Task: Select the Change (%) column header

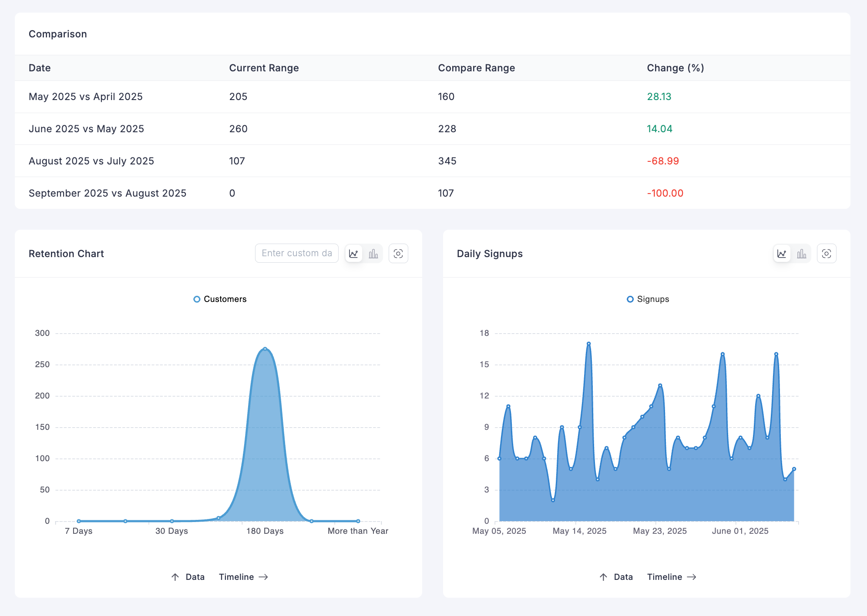Action: point(675,68)
